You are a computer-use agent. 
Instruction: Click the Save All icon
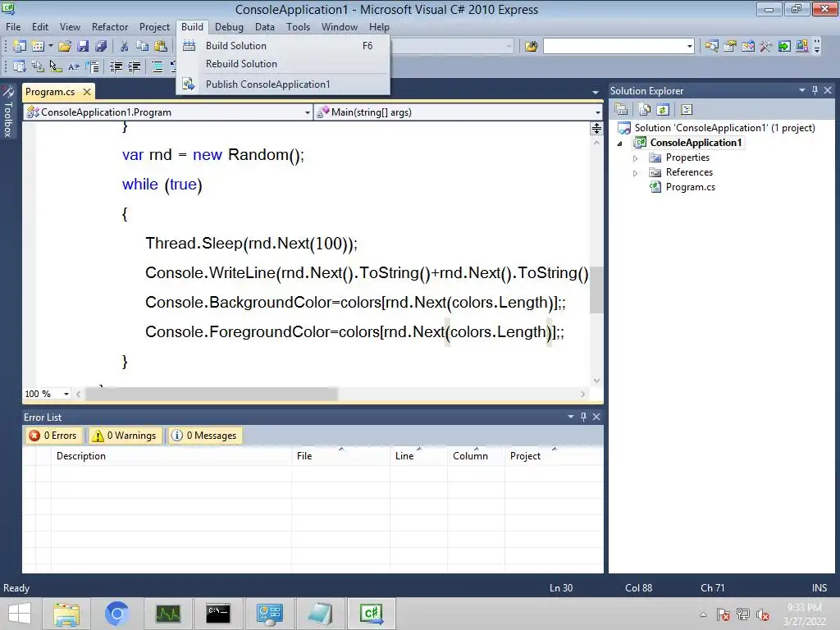(101, 46)
